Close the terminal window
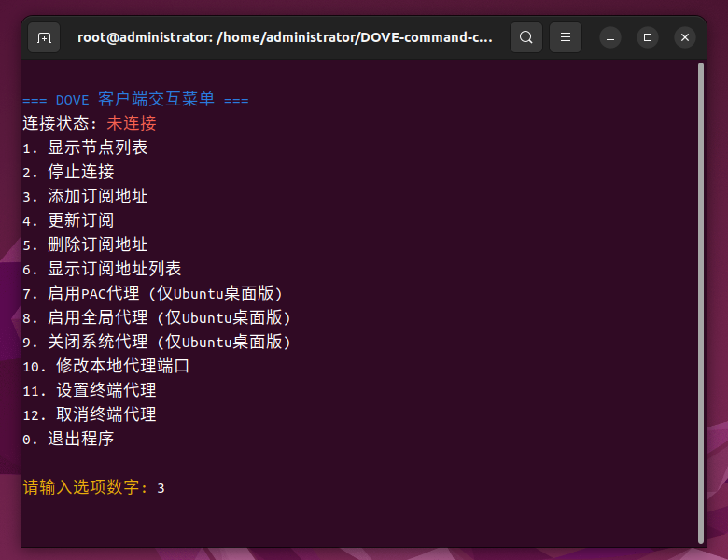728x560 pixels. (x=685, y=37)
